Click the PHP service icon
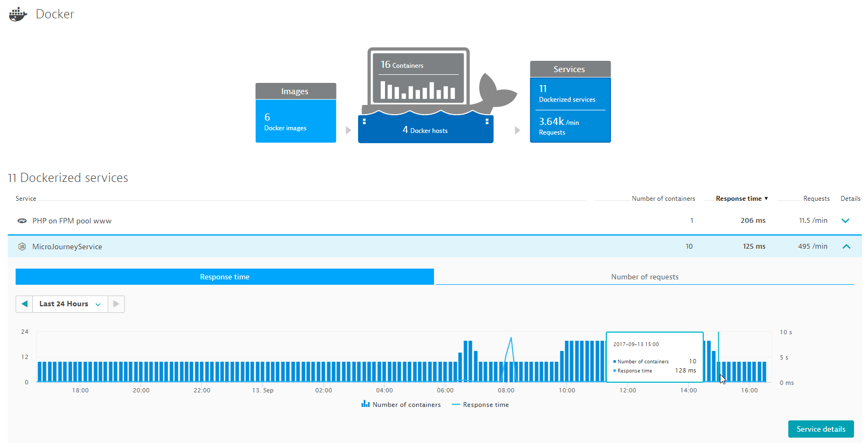This screenshot has height=443, width=868. point(22,221)
